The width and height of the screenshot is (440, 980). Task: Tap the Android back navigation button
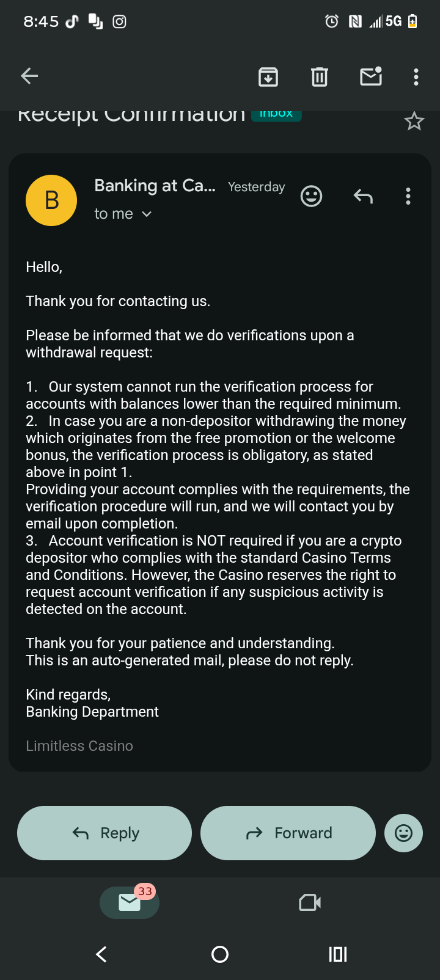[101, 954]
